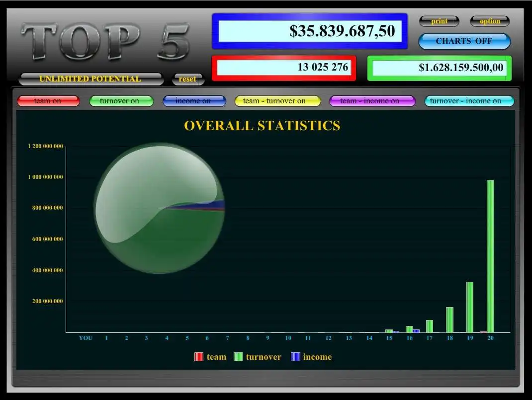Click the x-axis label '10'
This screenshot has width=532, height=400.
pyautogui.click(x=288, y=338)
